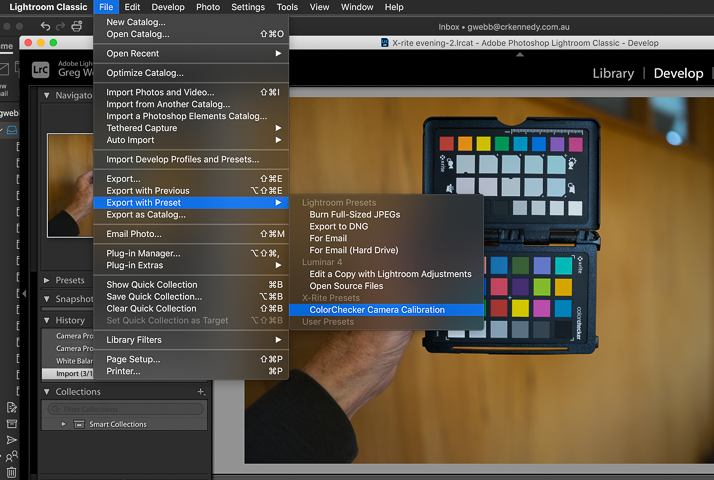
Task: Choose ColorChecker Camera Calibration preset
Action: click(x=377, y=310)
